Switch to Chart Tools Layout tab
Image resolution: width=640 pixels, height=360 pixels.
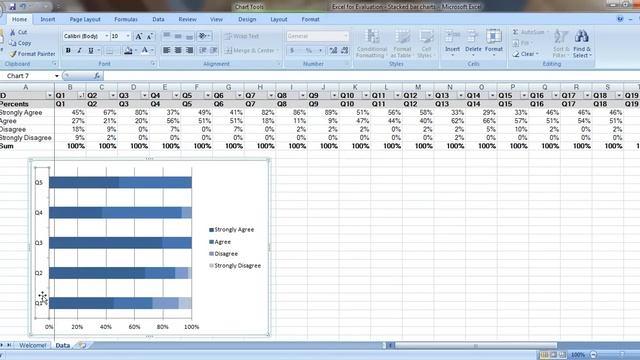click(279, 19)
